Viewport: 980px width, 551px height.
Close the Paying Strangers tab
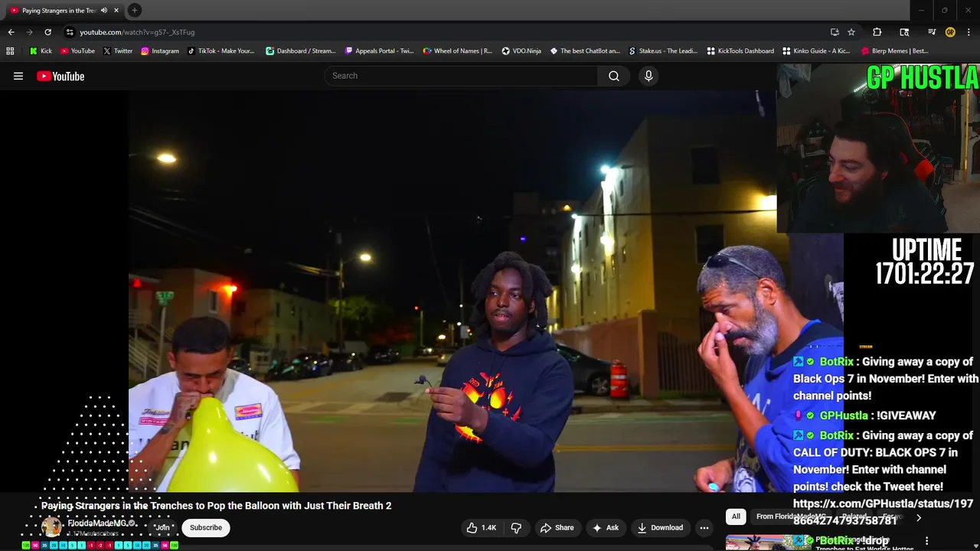116,11
